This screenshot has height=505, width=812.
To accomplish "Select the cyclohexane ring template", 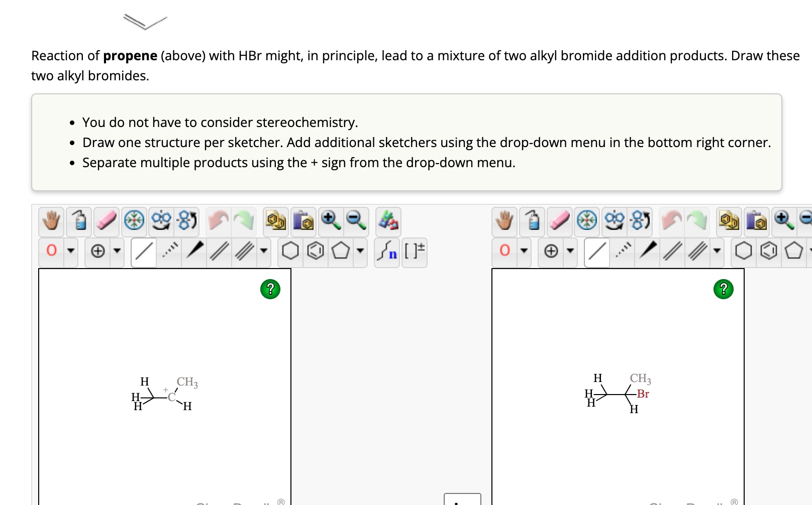I will 290,251.
